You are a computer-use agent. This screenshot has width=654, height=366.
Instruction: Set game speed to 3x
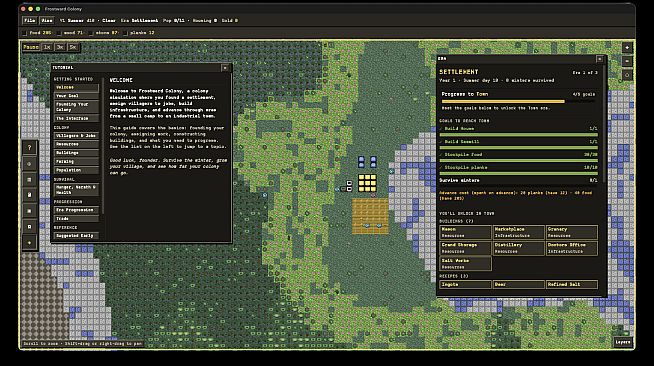pos(60,47)
